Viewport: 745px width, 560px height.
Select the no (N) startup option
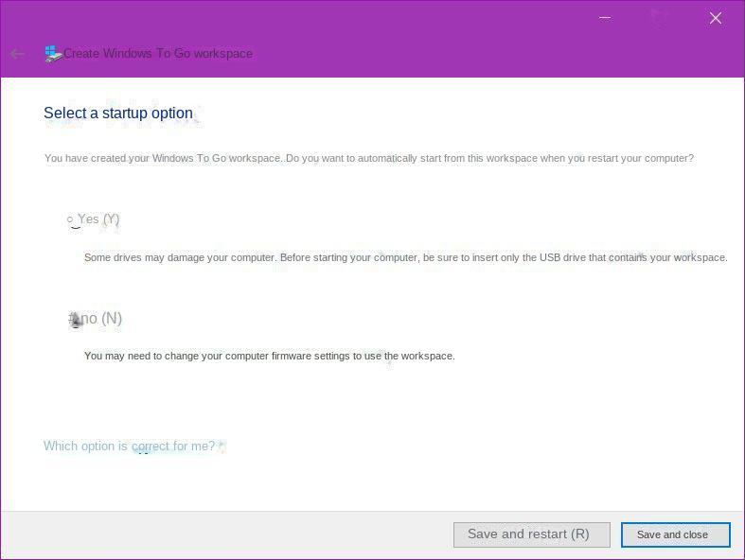(96, 318)
